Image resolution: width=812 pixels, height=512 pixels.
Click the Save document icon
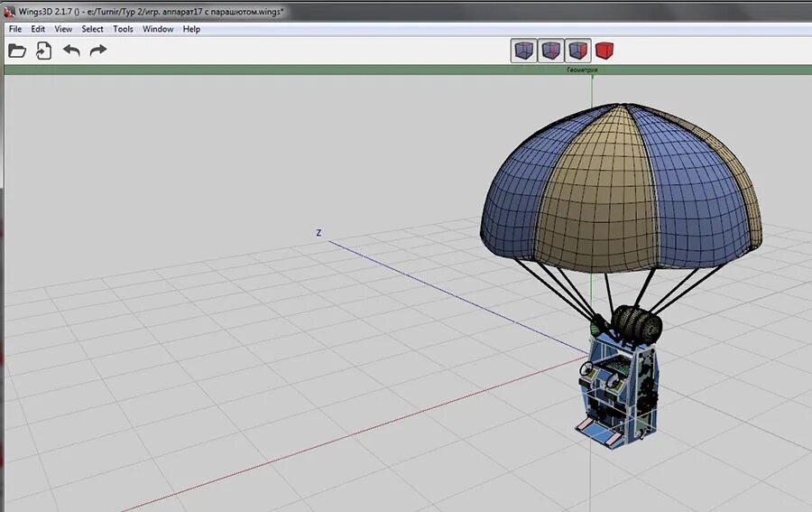(x=43, y=51)
